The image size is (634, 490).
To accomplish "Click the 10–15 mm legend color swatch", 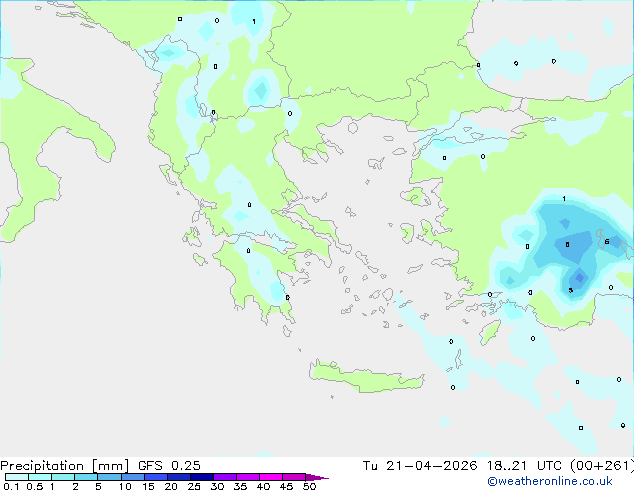I will click(132, 477).
